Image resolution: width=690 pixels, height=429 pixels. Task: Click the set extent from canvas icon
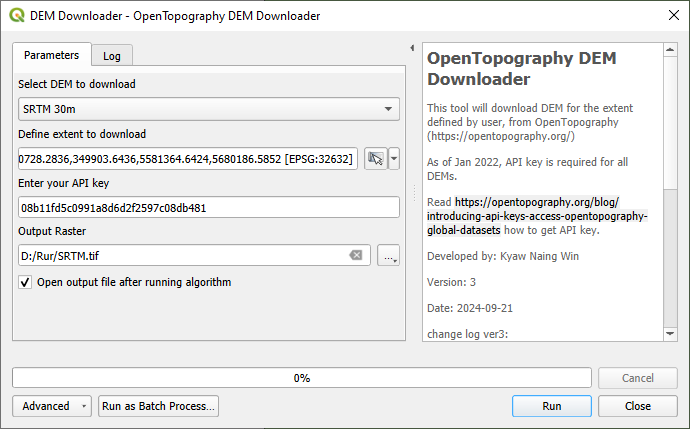coord(375,158)
